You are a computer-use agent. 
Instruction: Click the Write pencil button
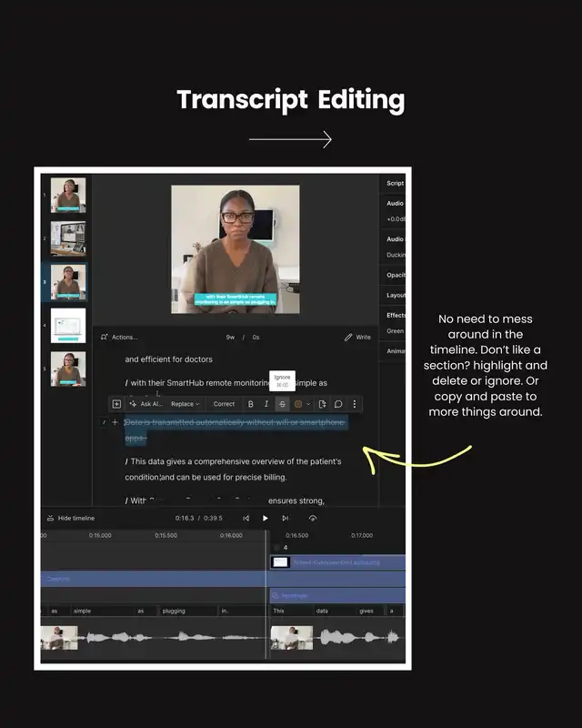(357, 337)
